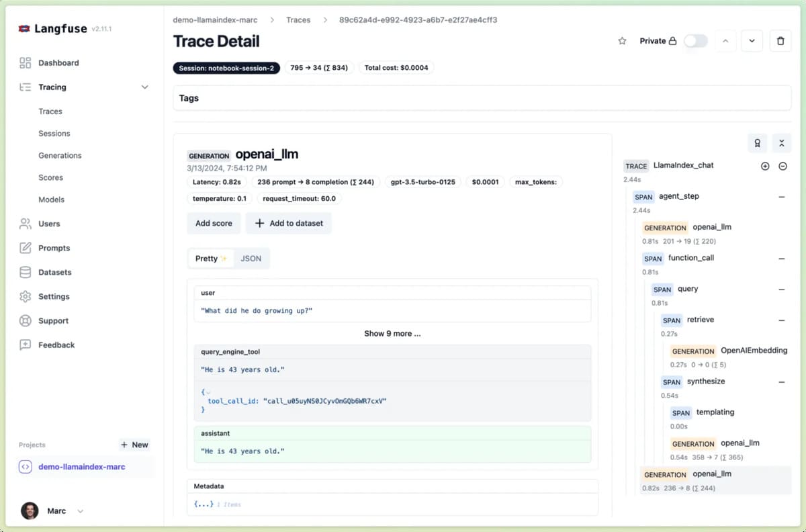Go to previous trace with up arrow
Image resolution: width=806 pixels, height=532 pixels.
pos(725,41)
